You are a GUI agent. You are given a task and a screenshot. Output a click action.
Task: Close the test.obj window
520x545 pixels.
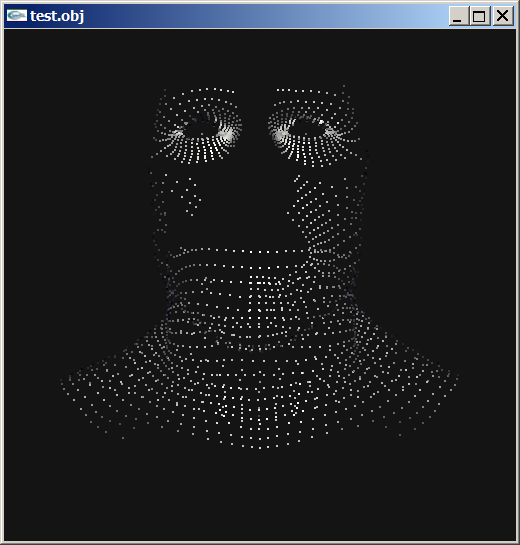tap(503, 16)
